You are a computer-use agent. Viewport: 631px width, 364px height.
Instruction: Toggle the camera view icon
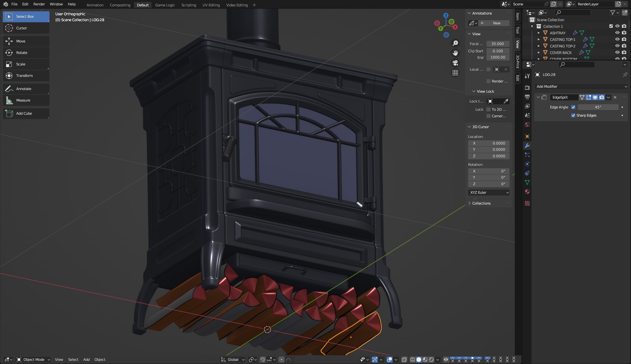[x=455, y=63]
